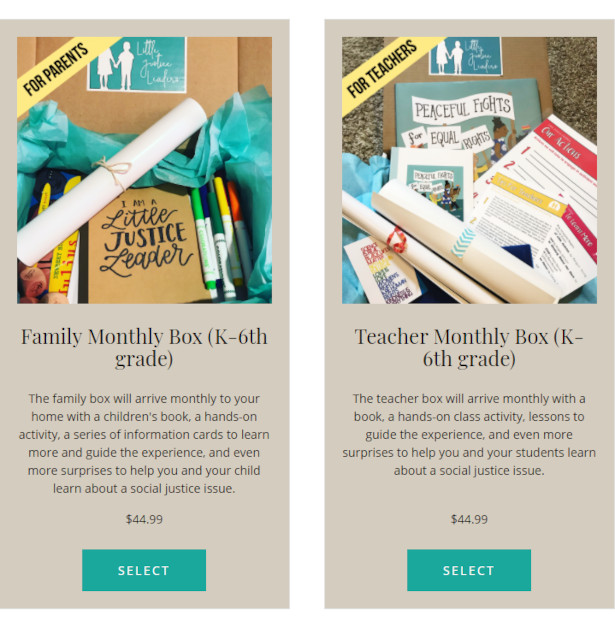
Task: Click SELECT under Teacher Monthly Box
Action: [469, 570]
